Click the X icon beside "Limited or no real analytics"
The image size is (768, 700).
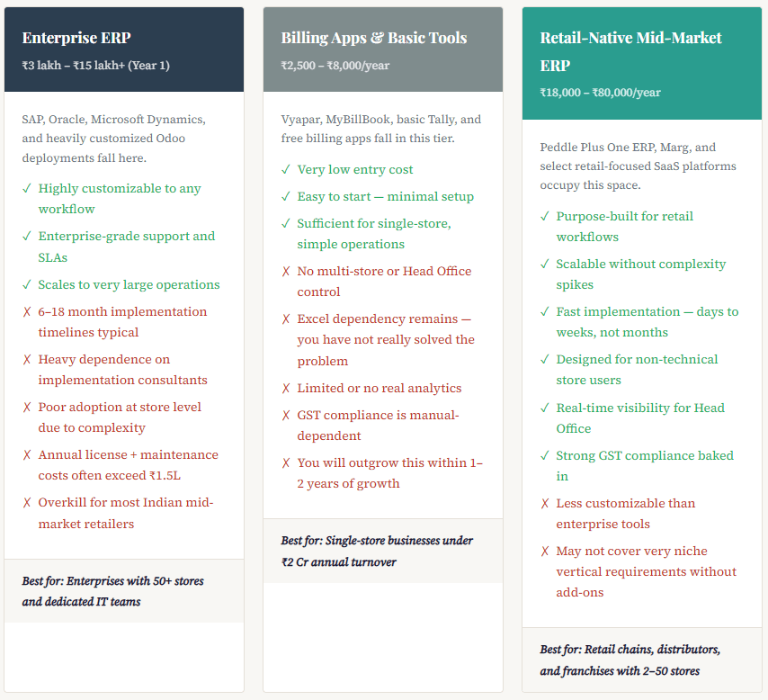tap(286, 389)
